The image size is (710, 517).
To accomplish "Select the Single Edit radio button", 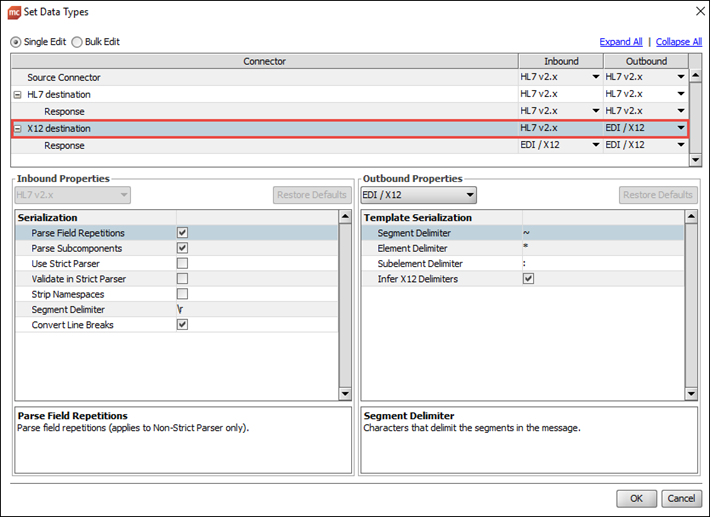I will pyautogui.click(x=16, y=42).
